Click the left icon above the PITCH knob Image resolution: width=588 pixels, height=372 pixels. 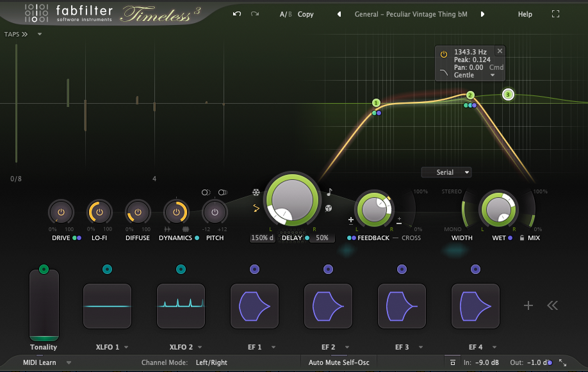[x=206, y=192]
